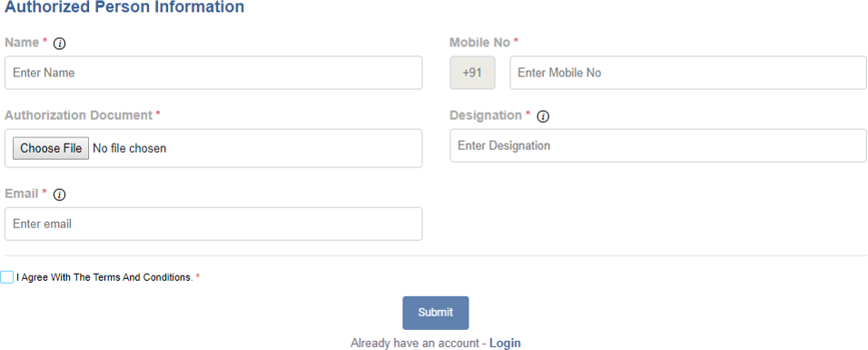Focus the Enter Name text field
The image size is (868, 350).
pyautogui.click(x=213, y=73)
